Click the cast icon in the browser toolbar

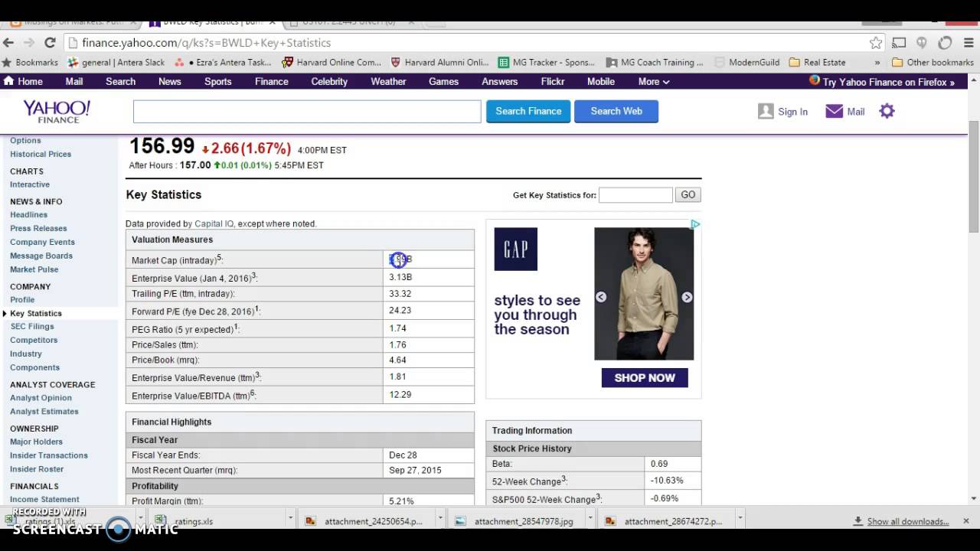coord(900,43)
